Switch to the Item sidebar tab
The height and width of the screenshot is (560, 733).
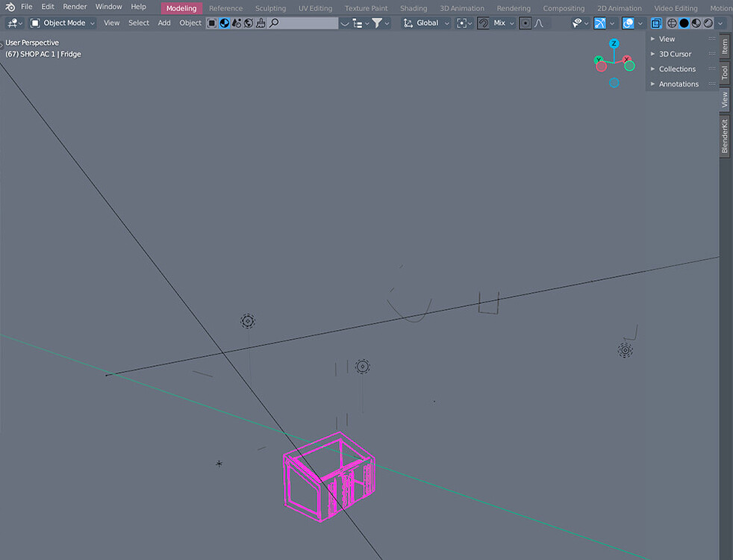(x=725, y=46)
